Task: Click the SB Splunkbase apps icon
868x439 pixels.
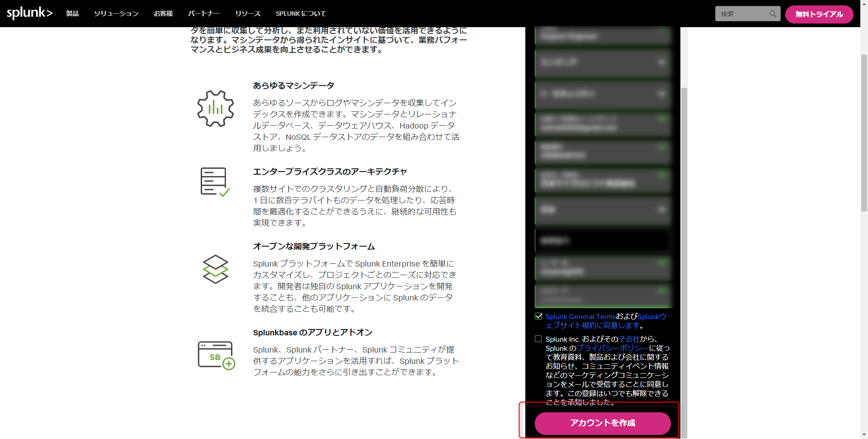Action: click(x=216, y=355)
